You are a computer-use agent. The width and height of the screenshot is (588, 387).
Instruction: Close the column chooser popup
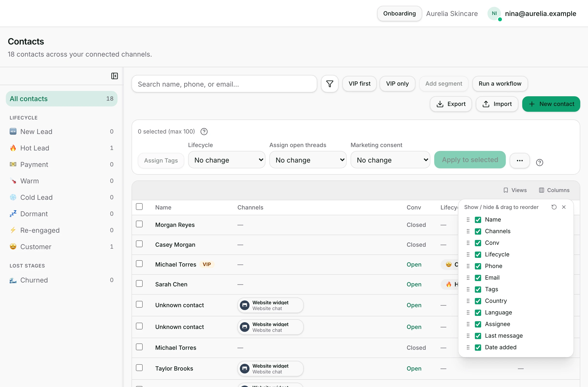pos(564,207)
